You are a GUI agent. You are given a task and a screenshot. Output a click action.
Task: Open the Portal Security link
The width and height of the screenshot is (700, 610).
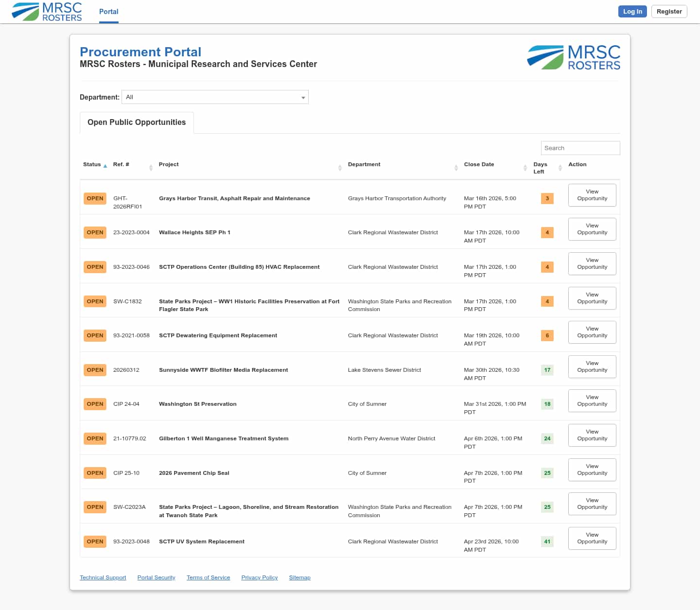(x=156, y=577)
